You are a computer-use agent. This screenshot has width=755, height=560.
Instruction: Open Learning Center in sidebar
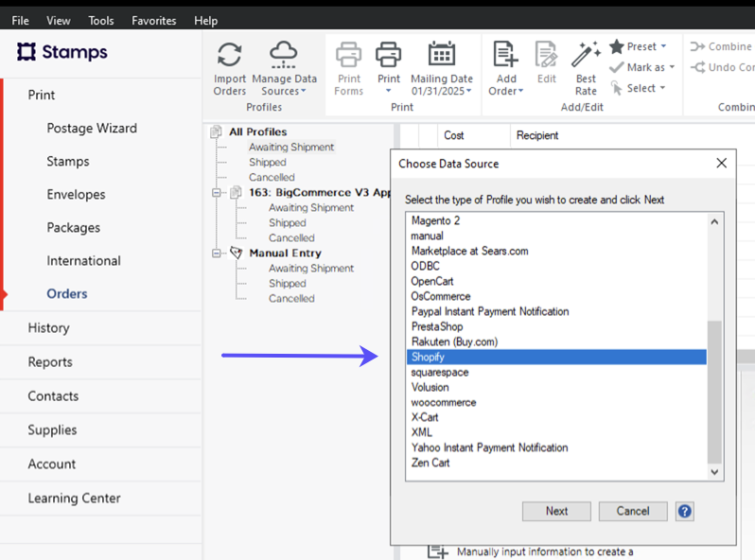coord(74,499)
